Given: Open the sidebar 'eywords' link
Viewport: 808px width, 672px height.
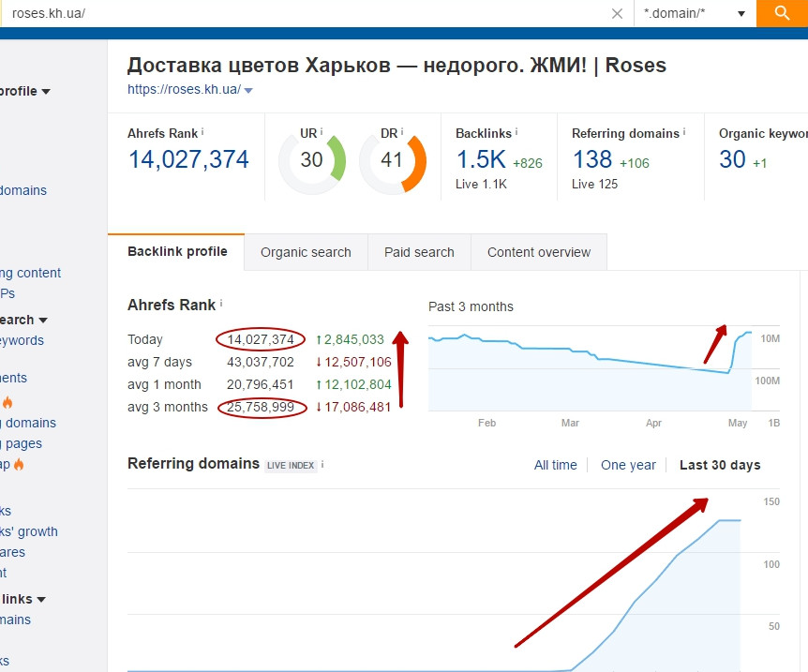Looking at the screenshot, I should tap(22, 340).
